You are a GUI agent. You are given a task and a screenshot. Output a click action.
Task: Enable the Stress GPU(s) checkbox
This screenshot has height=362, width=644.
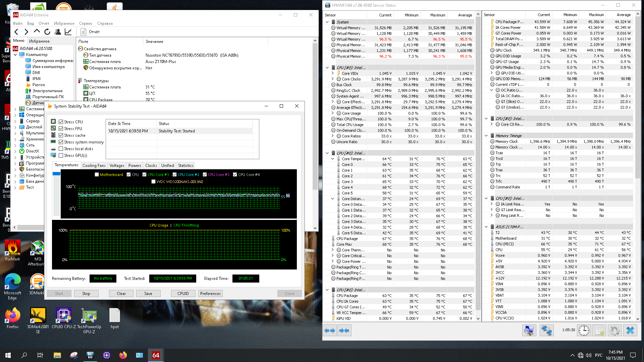[x=61, y=156]
